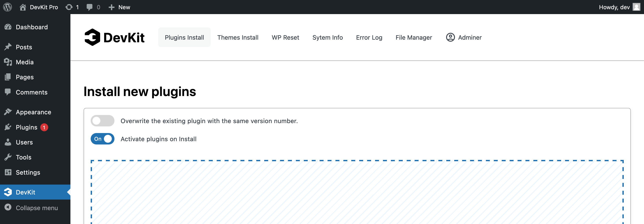This screenshot has width=644, height=224.
Task: Open the Howdy, dev account text
Action: tap(614, 7)
